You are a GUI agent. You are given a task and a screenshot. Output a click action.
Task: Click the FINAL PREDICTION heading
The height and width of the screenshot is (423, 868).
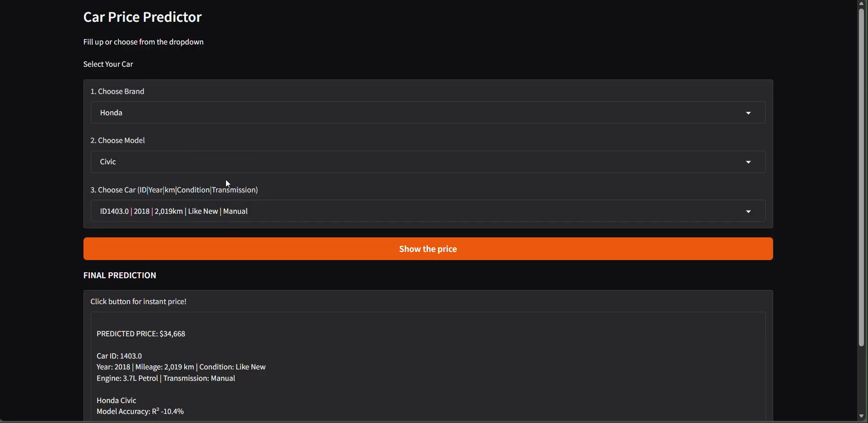click(120, 275)
